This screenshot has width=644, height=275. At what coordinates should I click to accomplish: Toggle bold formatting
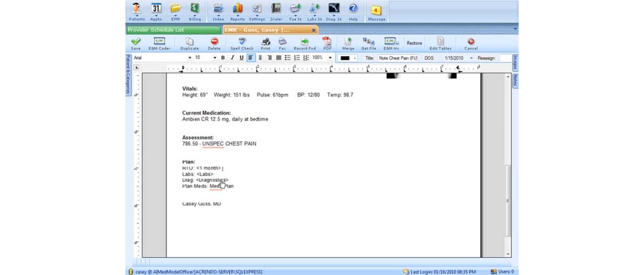tap(223, 58)
